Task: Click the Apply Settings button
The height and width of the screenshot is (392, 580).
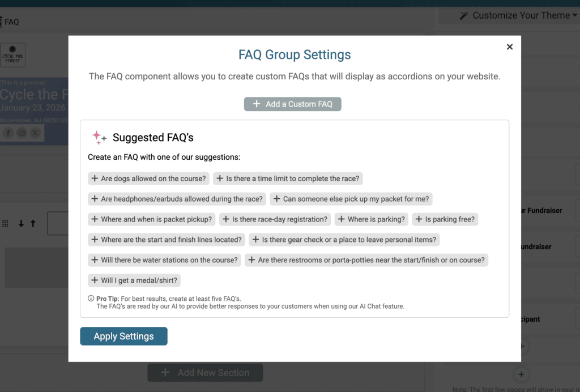Action: coord(123,336)
